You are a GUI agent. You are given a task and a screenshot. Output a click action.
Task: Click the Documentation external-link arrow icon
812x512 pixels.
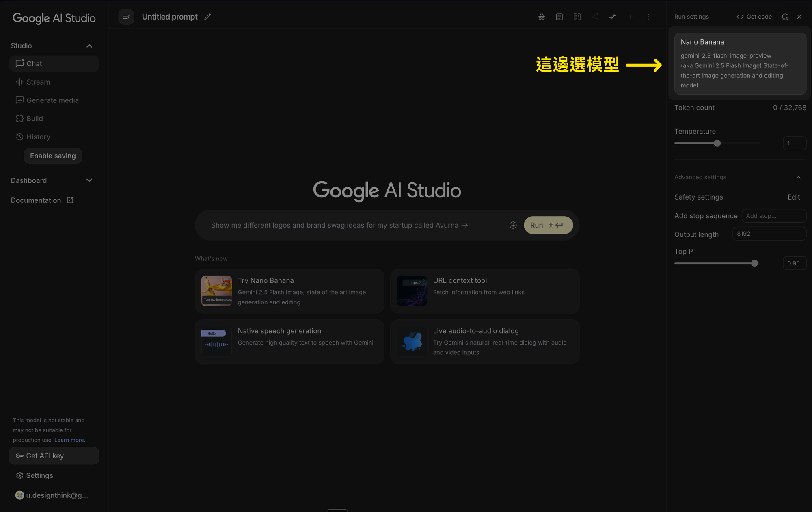(x=70, y=200)
